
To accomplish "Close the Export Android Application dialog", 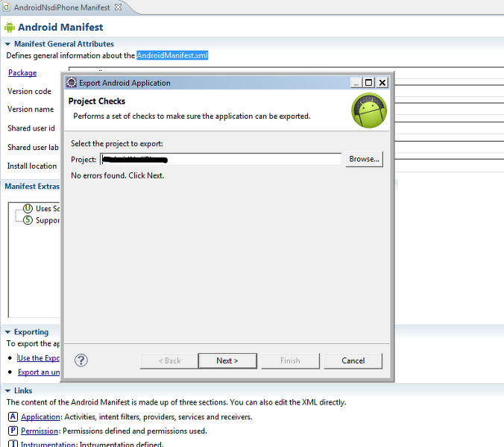I will pos(382,83).
